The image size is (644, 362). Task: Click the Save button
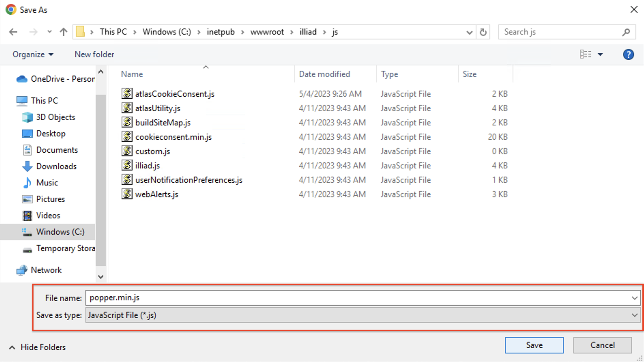[534, 345]
